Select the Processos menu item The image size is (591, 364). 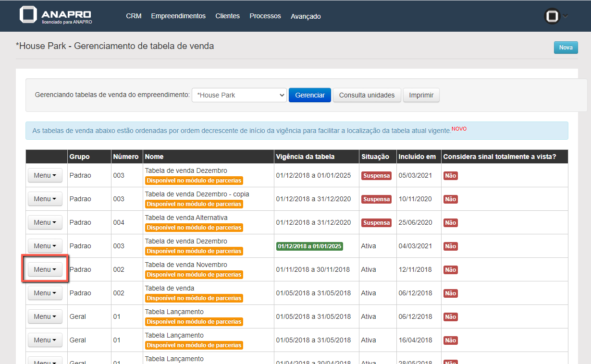click(x=265, y=16)
